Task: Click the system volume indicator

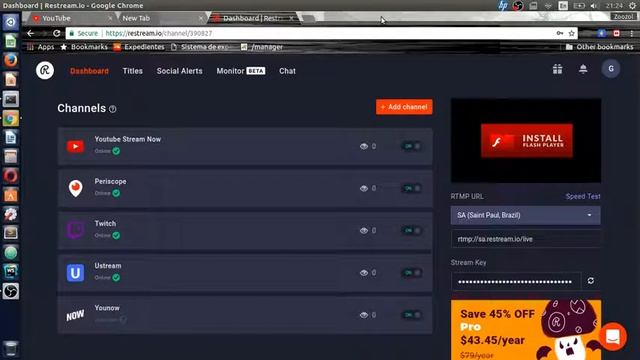Action: coord(595,6)
